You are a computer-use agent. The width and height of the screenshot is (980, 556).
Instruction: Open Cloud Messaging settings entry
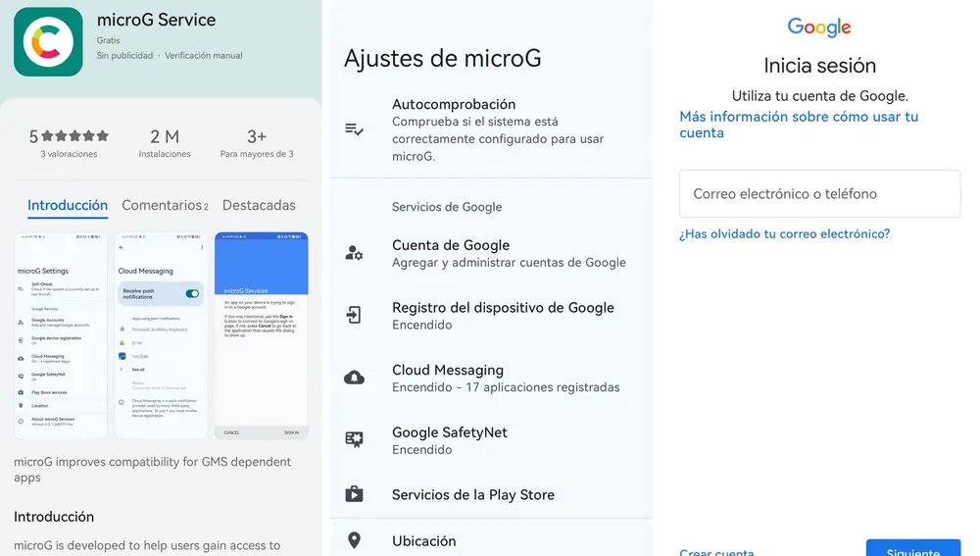click(x=491, y=378)
